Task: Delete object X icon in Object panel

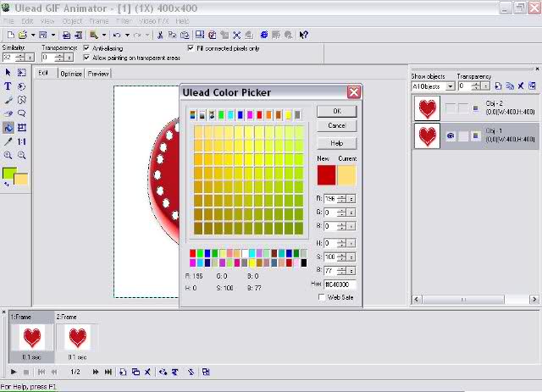Action: 521,86
